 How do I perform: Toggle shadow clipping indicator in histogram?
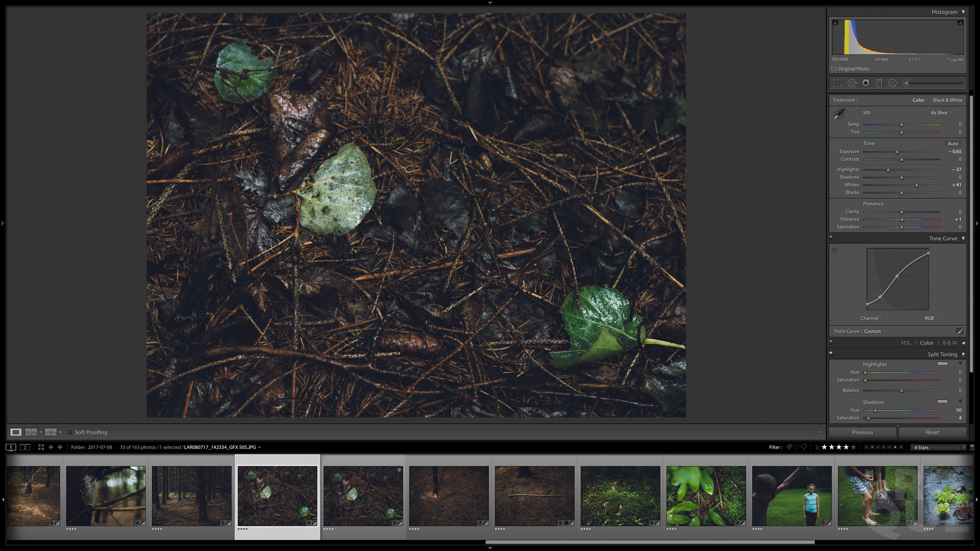click(835, 23)
